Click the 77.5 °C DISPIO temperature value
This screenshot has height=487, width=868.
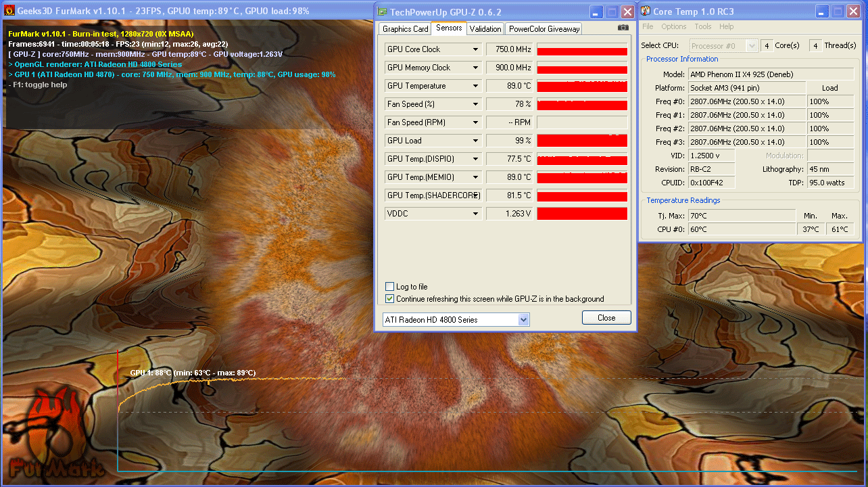pos(509,159)
